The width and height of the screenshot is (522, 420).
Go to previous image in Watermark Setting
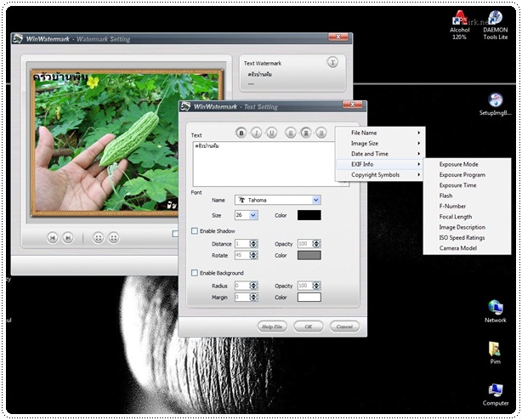click(52, 237)
